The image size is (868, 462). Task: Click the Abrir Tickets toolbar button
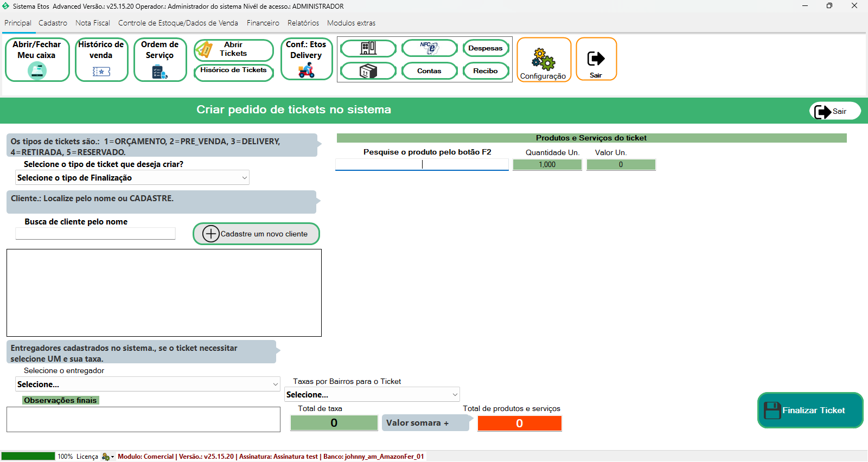point(233,49)
